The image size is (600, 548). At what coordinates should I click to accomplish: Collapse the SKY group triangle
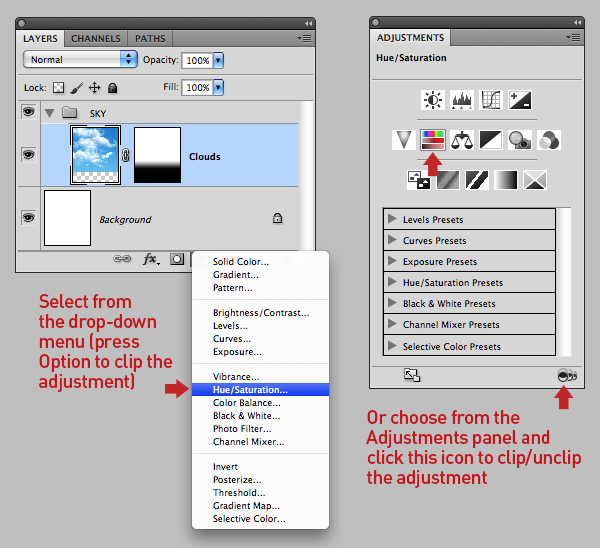point(49,113)
